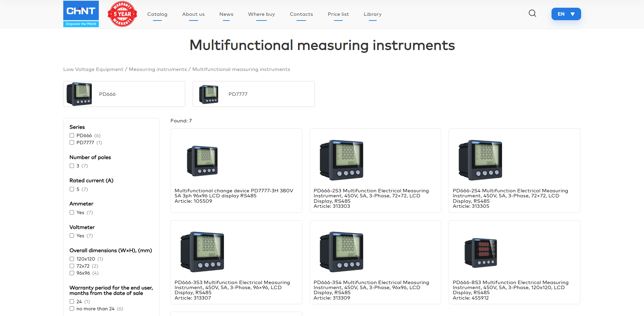Select the no more than 24 checkbox
Screen dimensions: 644x316
click(x=72, y=309)
